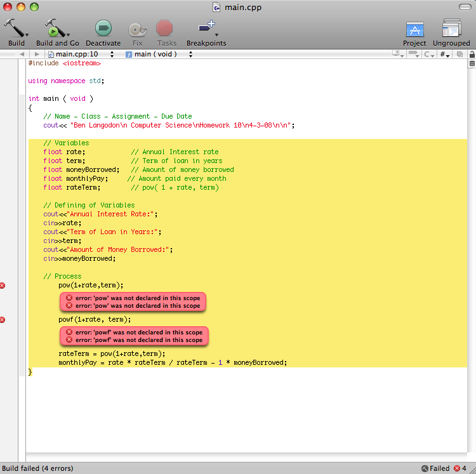476x474 pixels.
Task: Open the # preprocessor includes menu
Action: (x=445, y=55)
